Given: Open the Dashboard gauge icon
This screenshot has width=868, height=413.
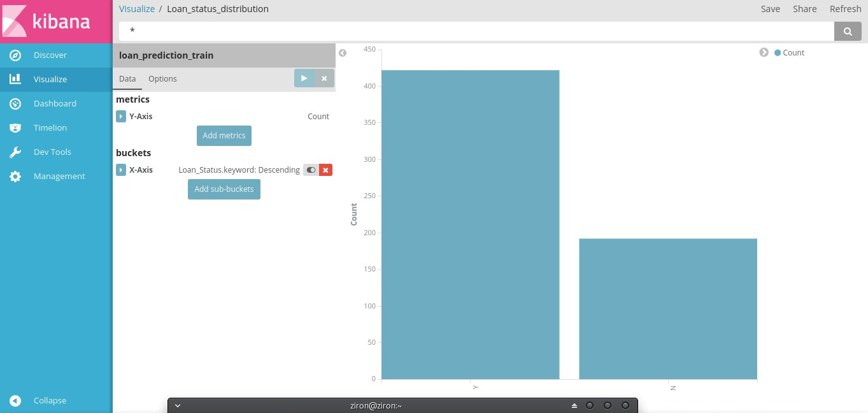Looking at the screenshot, I should (x=15, y=104).
